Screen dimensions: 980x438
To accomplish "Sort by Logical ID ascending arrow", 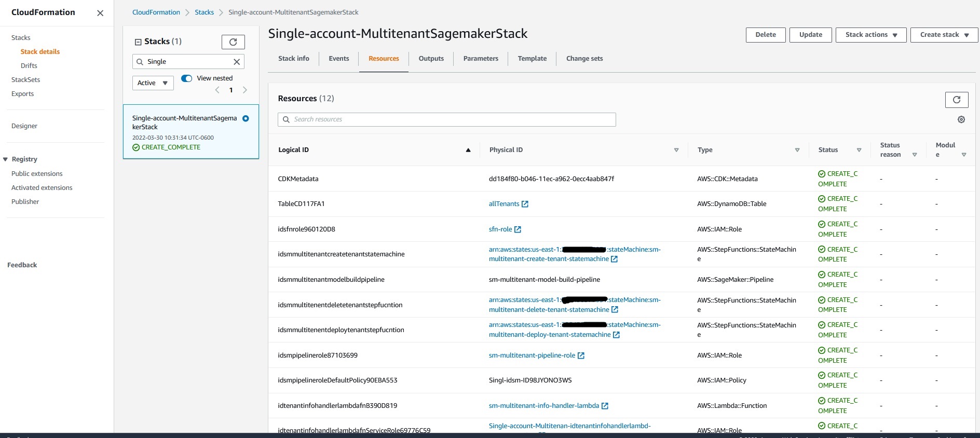I will (x=468, y=150).
